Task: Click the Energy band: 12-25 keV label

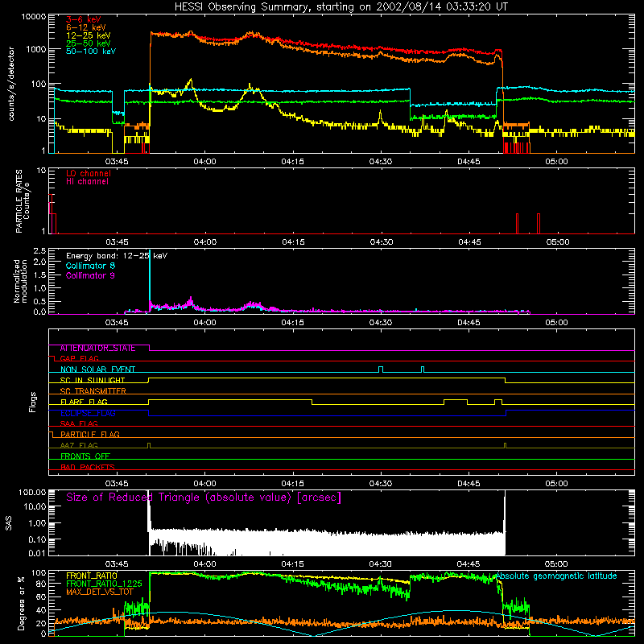Action: 117,256
